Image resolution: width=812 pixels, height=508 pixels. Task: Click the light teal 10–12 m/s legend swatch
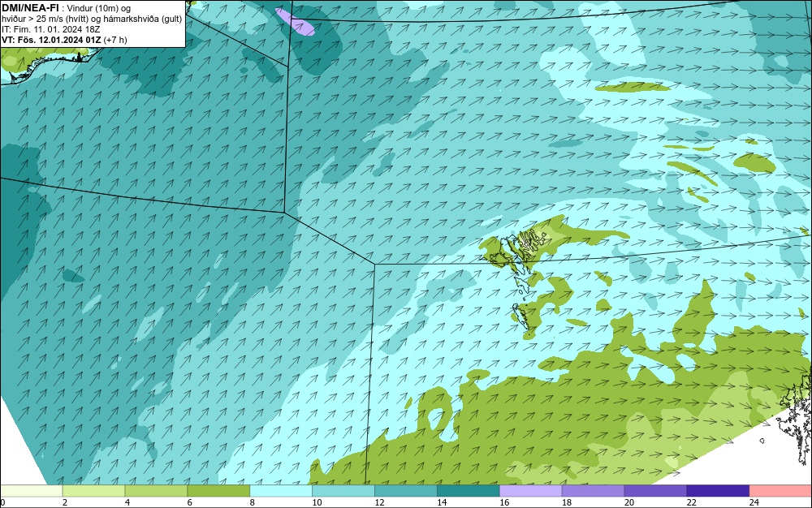click(343, 490)
